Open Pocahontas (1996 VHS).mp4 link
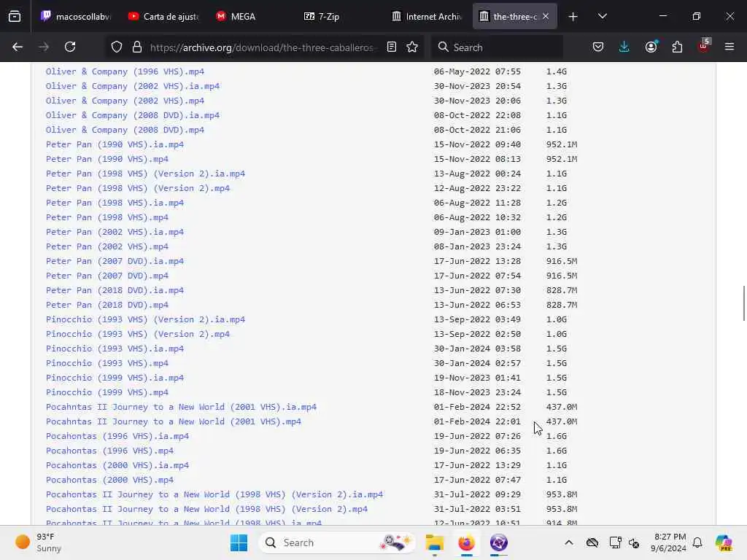This screenshot has height=560, width=747. [x=109, y=451]
